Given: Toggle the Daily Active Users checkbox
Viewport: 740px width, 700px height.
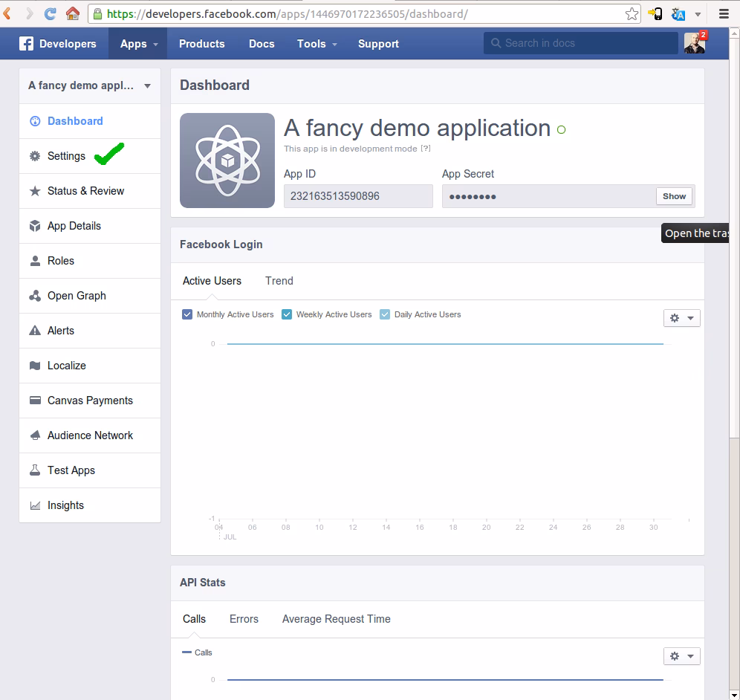Looking at the screenshot, I should (x=385, y=314).
